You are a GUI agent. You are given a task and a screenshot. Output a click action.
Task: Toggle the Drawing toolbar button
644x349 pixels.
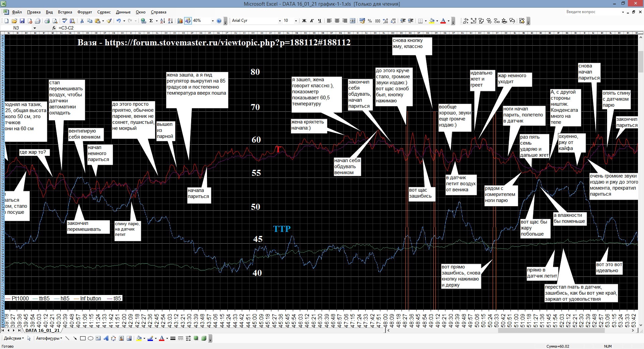188,21
